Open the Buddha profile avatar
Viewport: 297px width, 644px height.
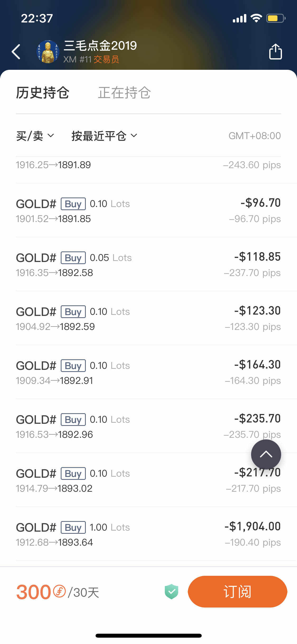point(48,52)
